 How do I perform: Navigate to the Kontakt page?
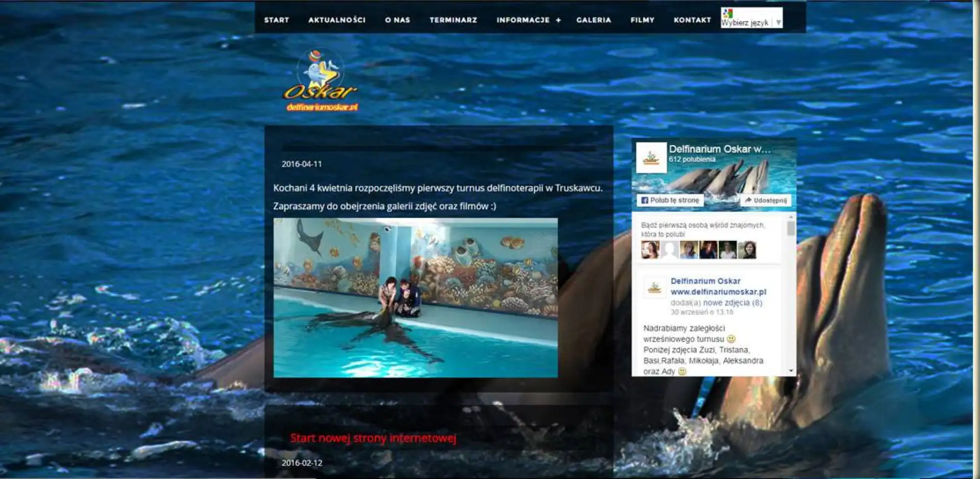point(692,20)
